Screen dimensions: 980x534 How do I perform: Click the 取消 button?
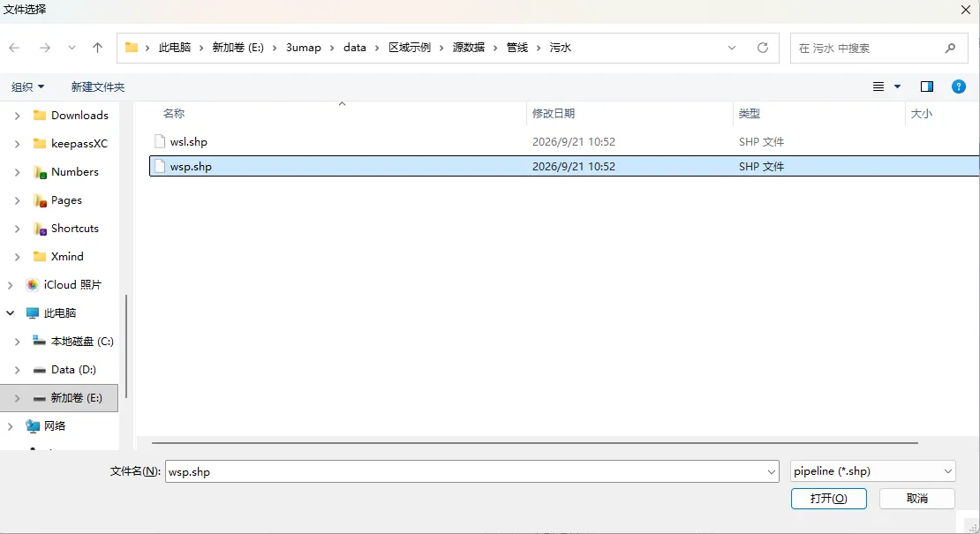[x=917, y=499]
